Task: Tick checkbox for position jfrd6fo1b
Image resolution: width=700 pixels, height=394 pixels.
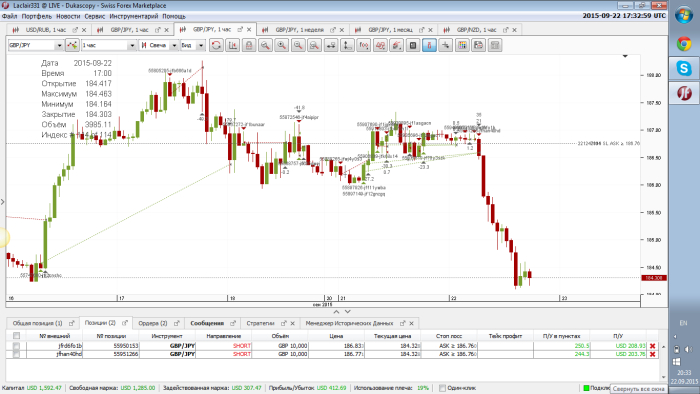Action: point(17,346)
